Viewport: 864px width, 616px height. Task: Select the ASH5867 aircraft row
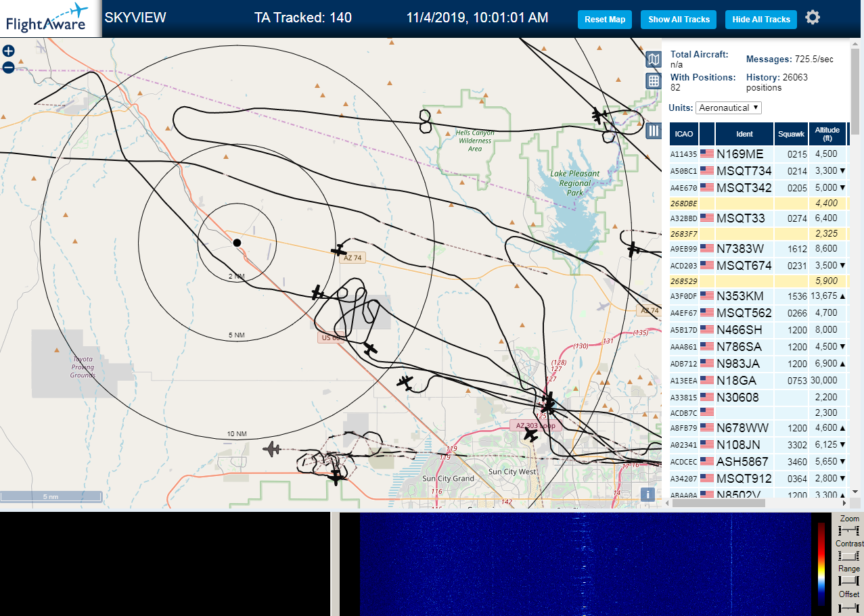click(x=758, y=461)
